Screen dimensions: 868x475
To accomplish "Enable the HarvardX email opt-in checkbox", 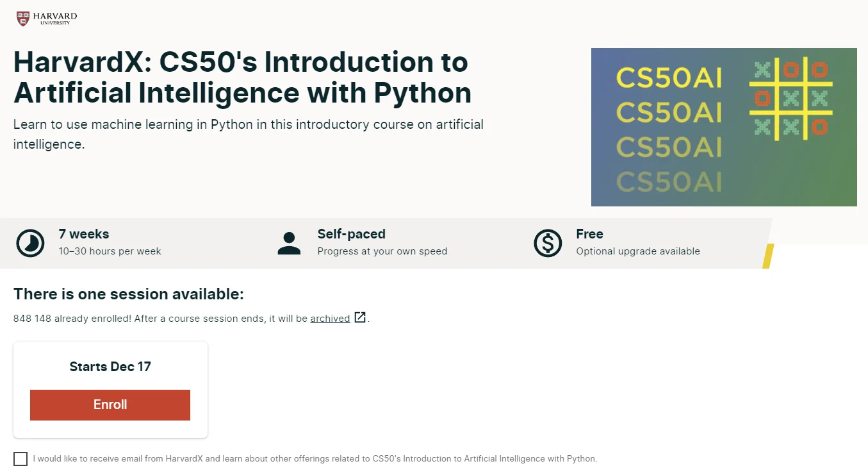I will (20, 459).
